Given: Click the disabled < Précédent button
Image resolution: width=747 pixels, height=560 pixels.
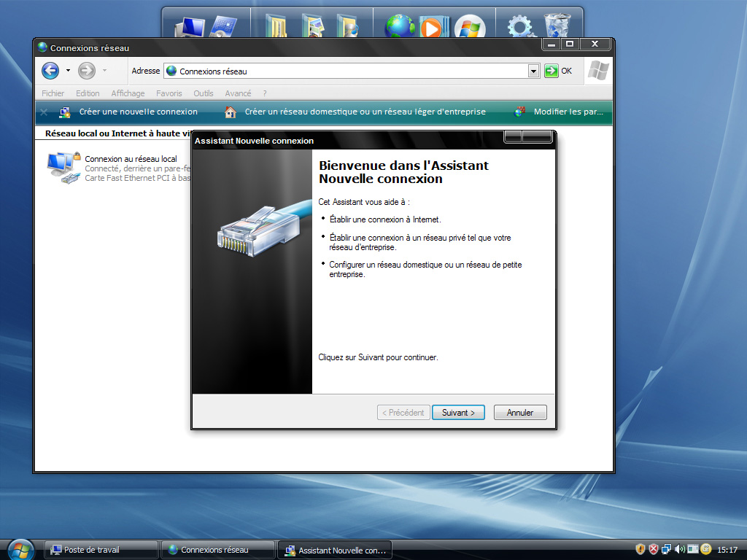Looking at the screenshot, I should coord(403,413).
